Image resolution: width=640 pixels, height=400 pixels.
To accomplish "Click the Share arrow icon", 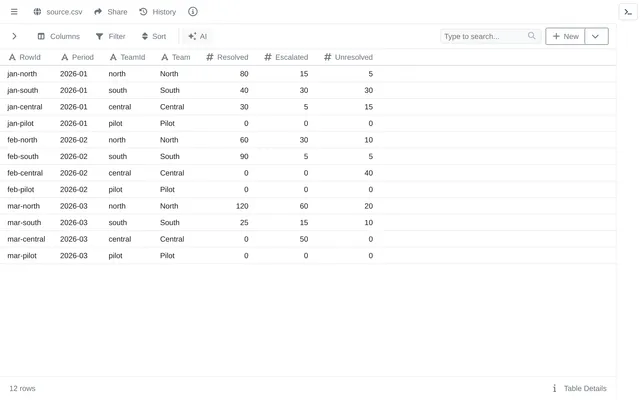I will (98, 12).
